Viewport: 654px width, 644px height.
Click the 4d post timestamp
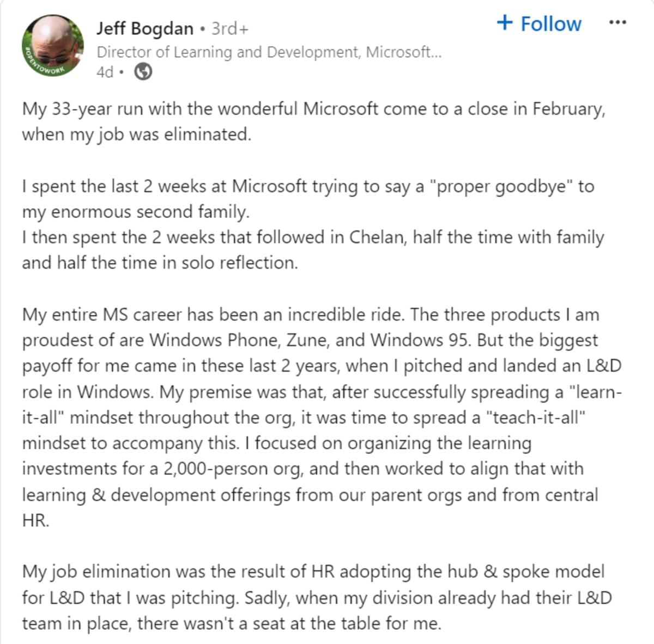(105, 72)
